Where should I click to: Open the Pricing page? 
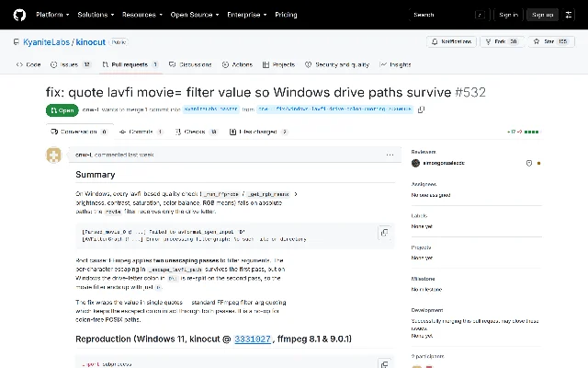(286, 15)
